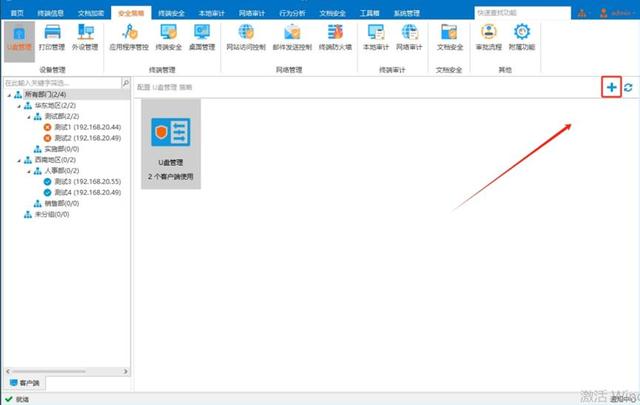Select the 安全策略 ribbon tab
Screen dimensions: 640x405
131,13
